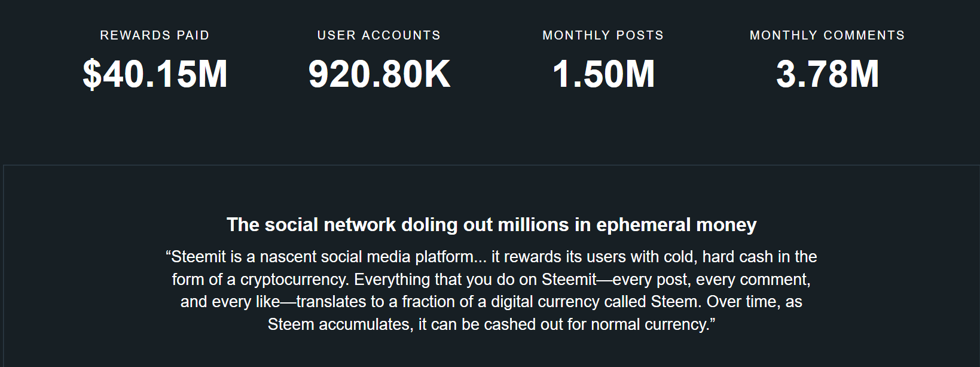Click the word "cryptocurrency" in the quote
980x367 pixels.
[x=292, y=280]
